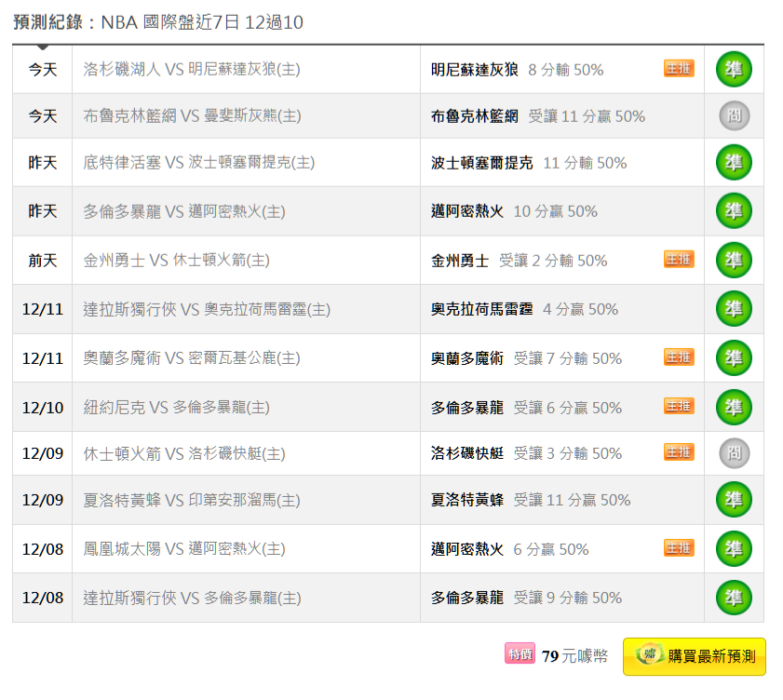Click green 準 icon for 金州勇士 VS 休士頓火箭 row
Viewport: 783px width, 700px height.
pos(734,260)
